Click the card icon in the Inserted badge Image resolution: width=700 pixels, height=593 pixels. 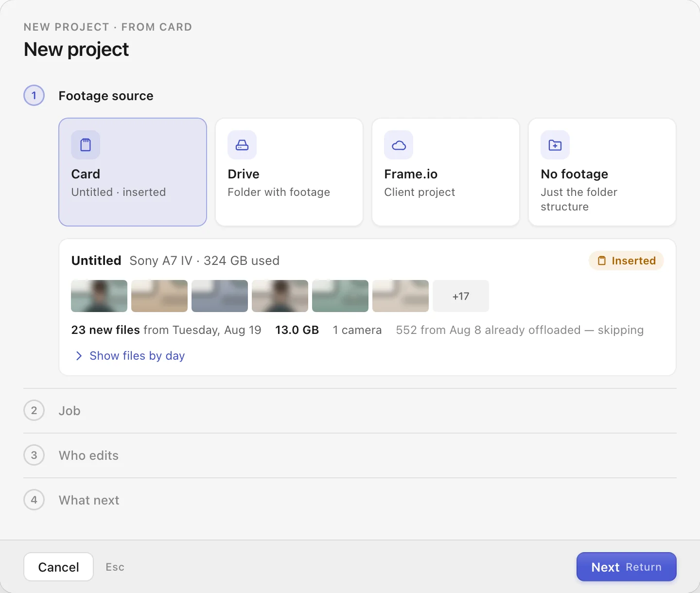click(x=602, y=261)
